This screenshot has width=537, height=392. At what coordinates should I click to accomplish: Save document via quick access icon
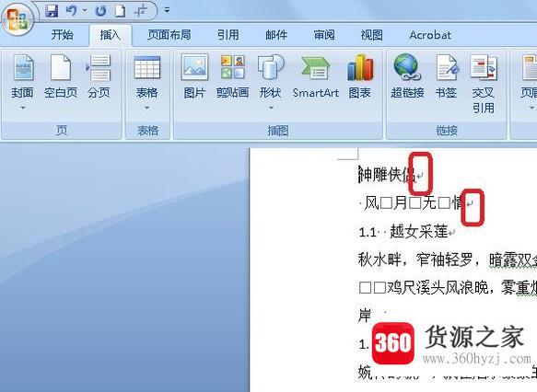52,11
